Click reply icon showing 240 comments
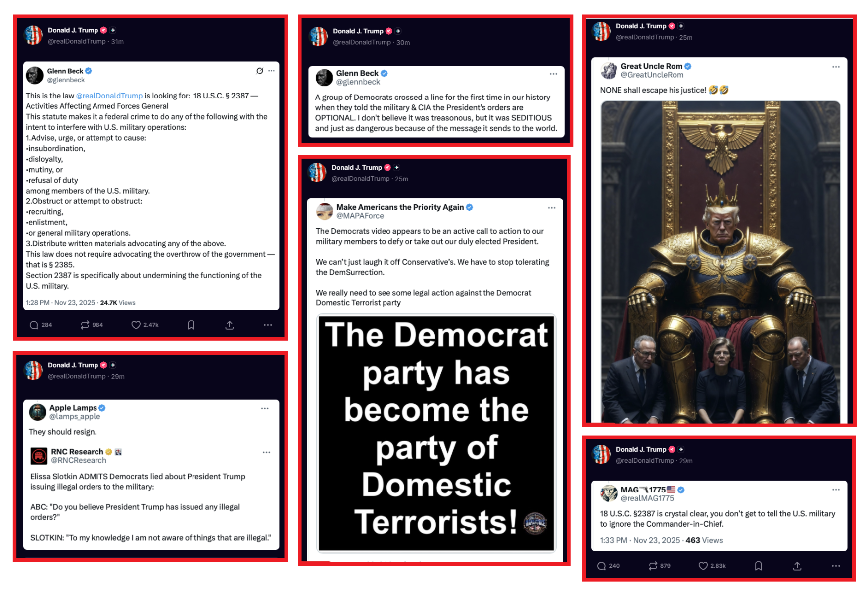 coord(601,566)
